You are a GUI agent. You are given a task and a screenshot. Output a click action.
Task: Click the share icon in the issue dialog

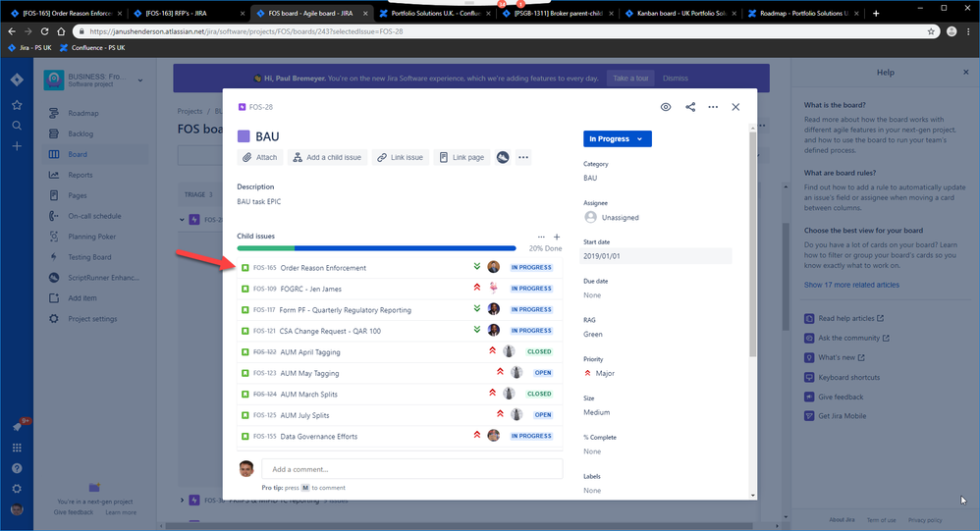tap(690, 107)
